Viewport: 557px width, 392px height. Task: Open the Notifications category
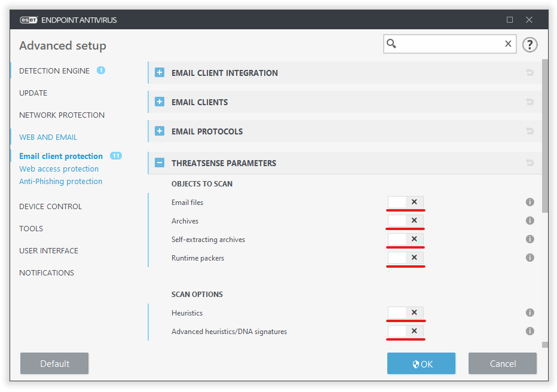47,272
